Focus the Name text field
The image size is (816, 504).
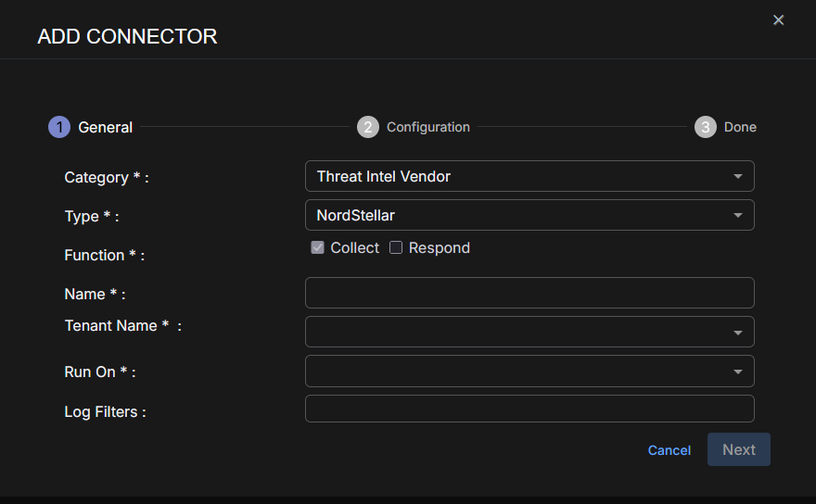(x=529, y=293)
